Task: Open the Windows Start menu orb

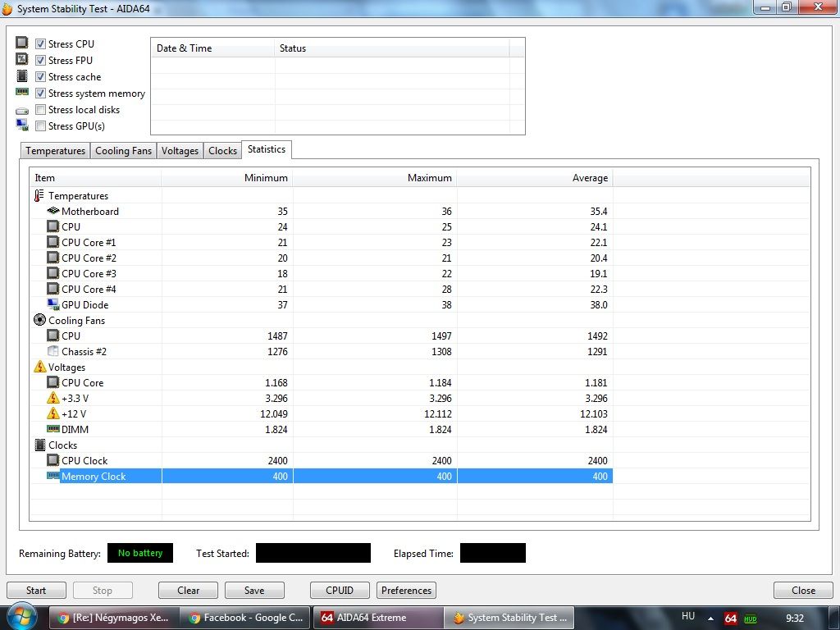Action: 22,617
